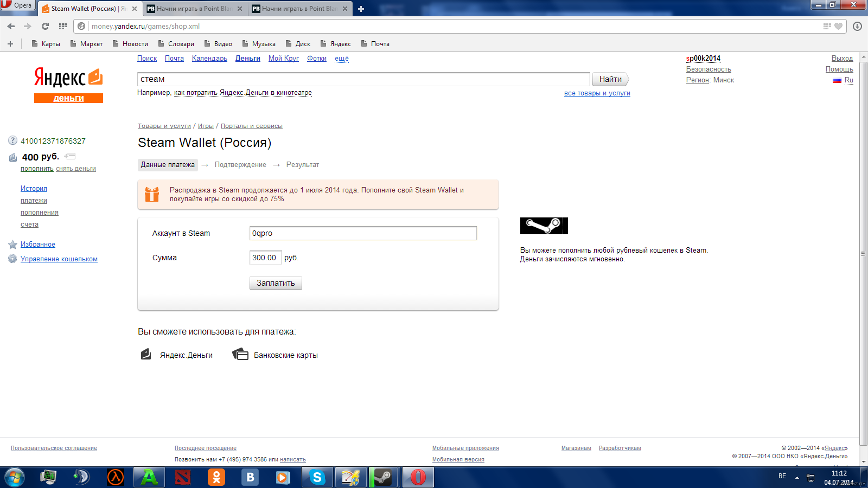Open Odnoklassniki icon in the taskbar
Screen dimensions: 868x488
click(x=216, y=477)
